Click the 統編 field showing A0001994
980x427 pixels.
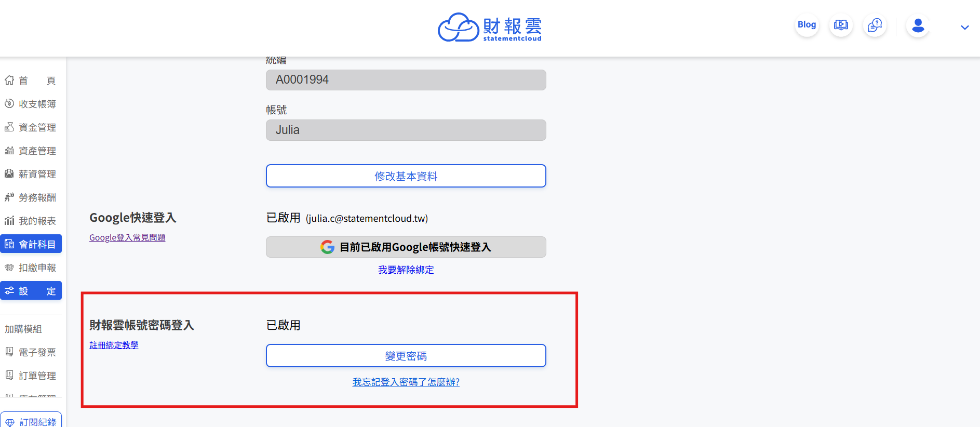[x=406, y=80]
